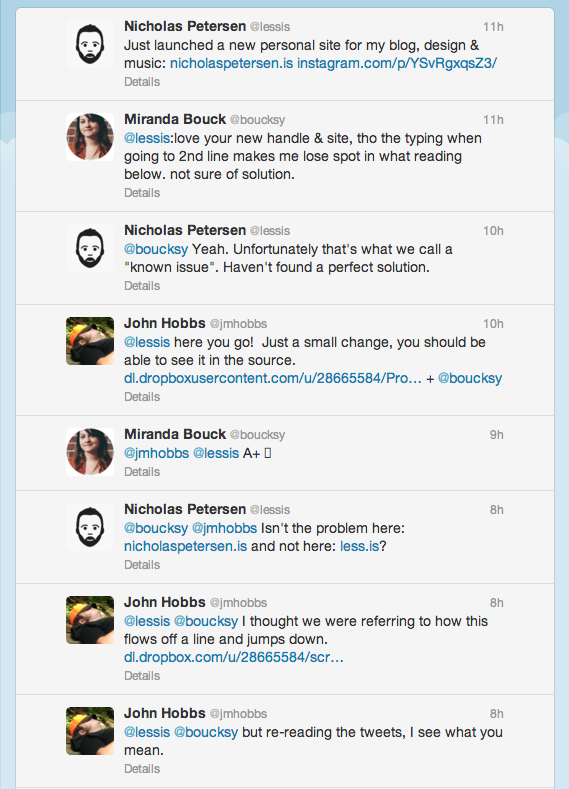Screen dimensions: 569x789
Task: Click the @boucksy mention in Nicholas's 10h reply
Action: click(x=156, y=250)
